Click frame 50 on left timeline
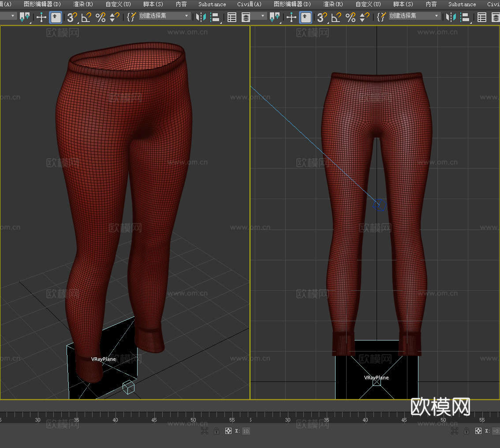This screenshot has height=448, width=500. 193,420
